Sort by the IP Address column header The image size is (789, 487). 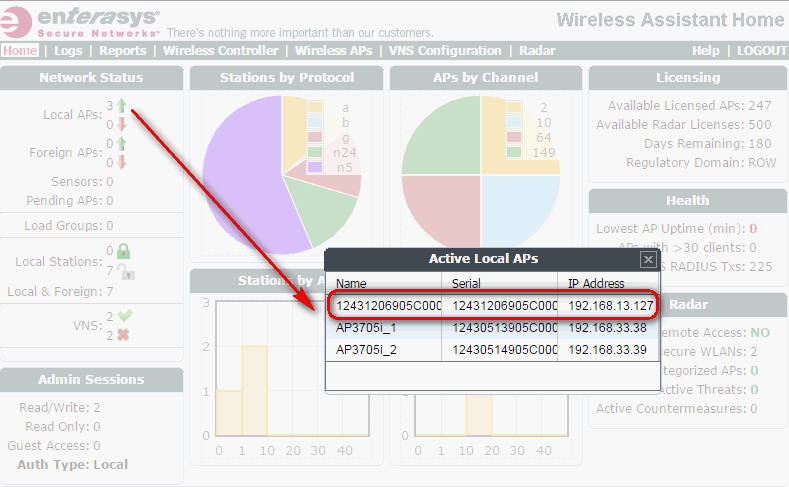[608, 283]
